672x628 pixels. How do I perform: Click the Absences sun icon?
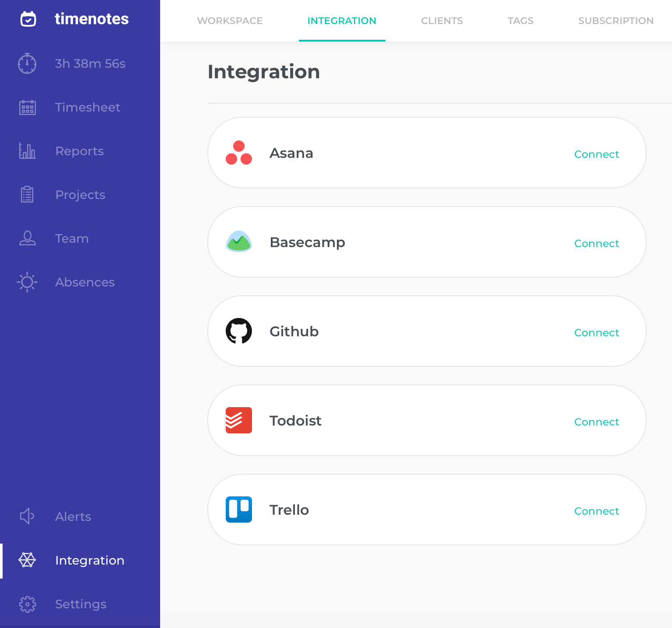click(x=27, y=282)
